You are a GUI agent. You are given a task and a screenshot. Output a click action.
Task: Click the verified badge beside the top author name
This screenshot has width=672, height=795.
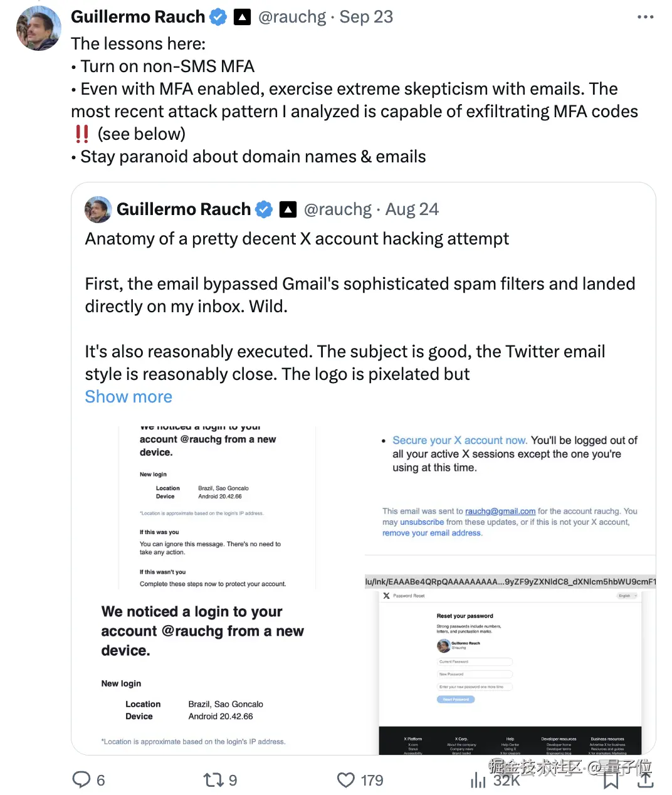click(x=218, y=17)
